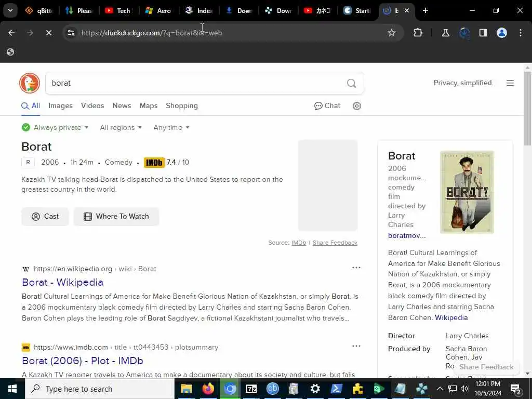The width and height of the screenshot is (532, 399).
Task: Open the Where To Watch button
Action: click(x=116, y=217)
